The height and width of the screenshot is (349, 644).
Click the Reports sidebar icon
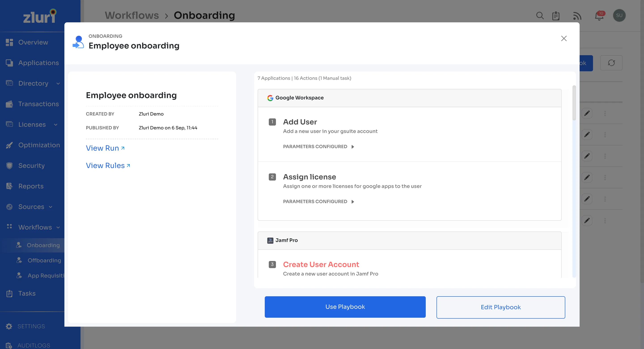pos(9,186)
